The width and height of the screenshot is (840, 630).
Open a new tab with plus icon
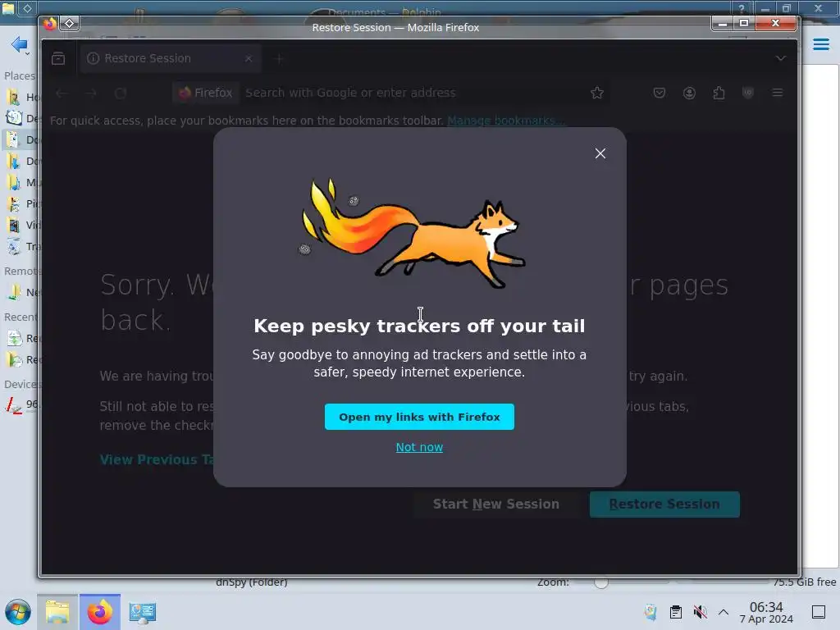tap(279, 58)
